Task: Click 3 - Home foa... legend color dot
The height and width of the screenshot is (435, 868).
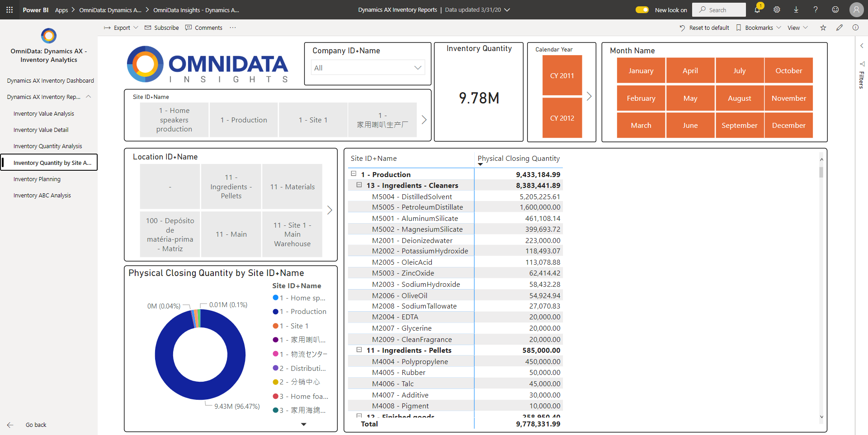Action: [275, 396]
